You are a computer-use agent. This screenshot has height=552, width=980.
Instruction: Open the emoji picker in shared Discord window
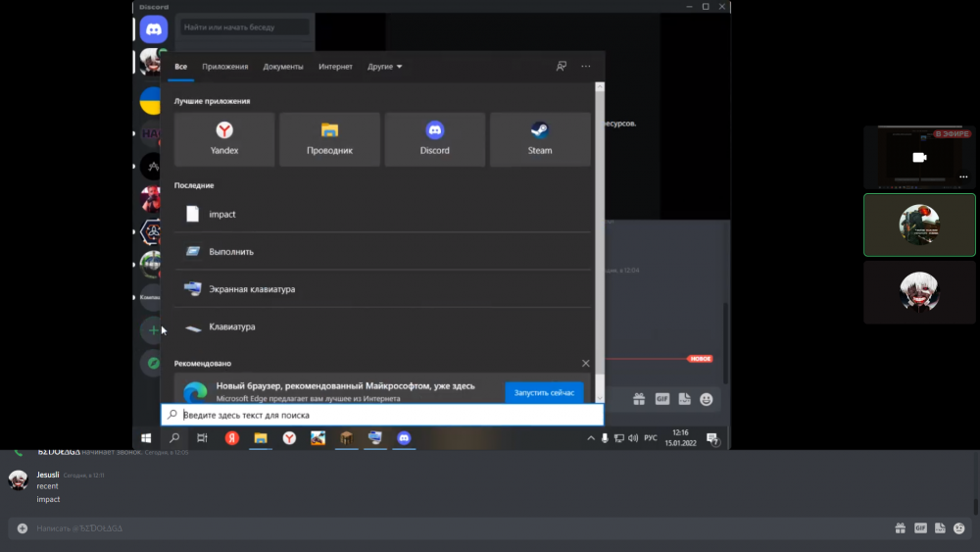707,399
